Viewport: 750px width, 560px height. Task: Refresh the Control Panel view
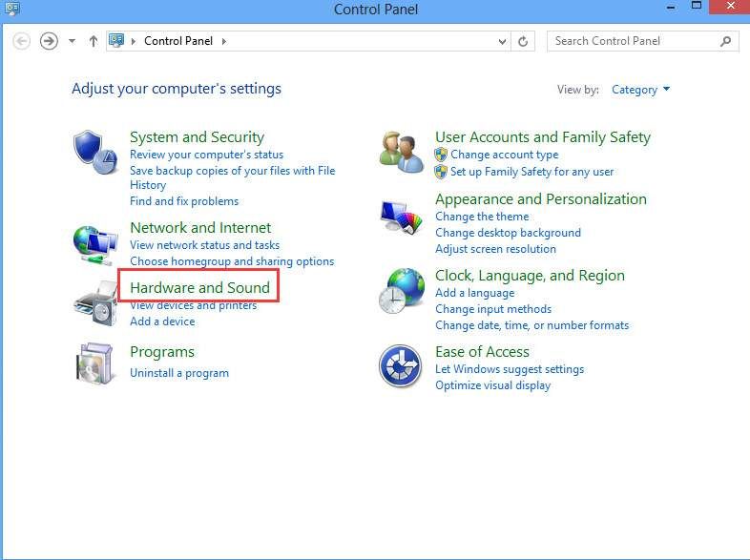pyautogui.click(x=523, y=42)
